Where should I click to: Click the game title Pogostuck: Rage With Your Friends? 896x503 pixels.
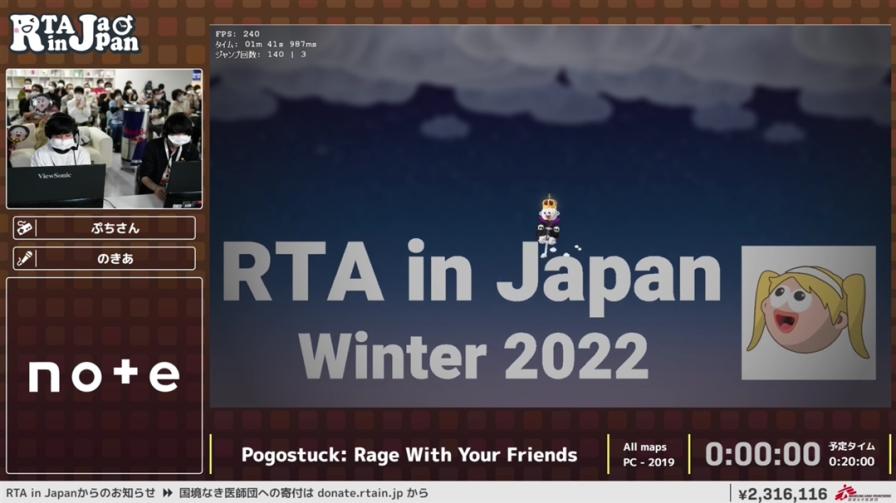pyautogui.click(x=409, y=455)
